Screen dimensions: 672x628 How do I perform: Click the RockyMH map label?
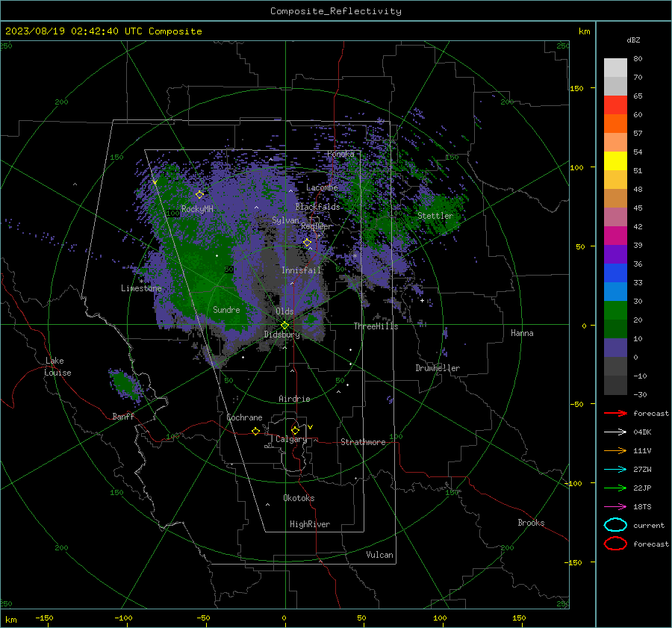coord(197,209)
